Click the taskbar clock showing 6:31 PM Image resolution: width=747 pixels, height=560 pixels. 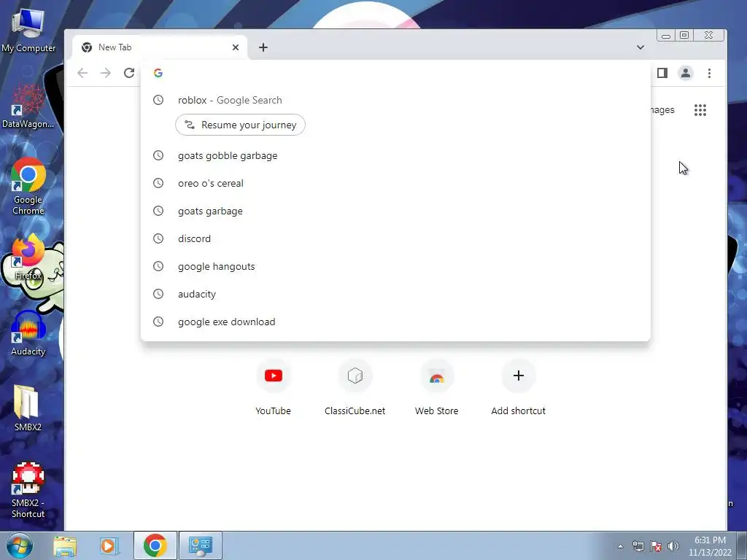tap(710, 546)
